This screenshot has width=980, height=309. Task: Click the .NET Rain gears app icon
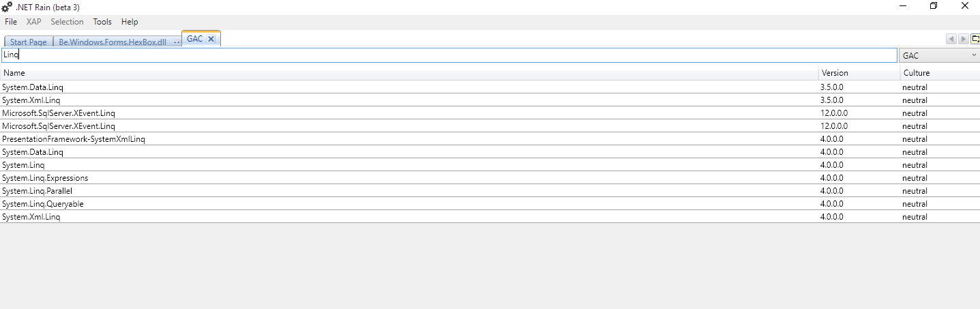pos(8,6)
